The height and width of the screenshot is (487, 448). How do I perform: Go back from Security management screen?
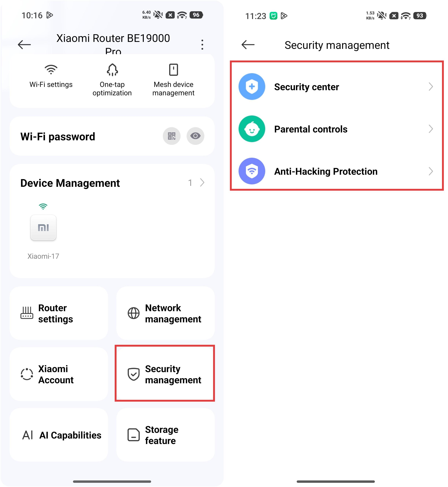point(248,45)
